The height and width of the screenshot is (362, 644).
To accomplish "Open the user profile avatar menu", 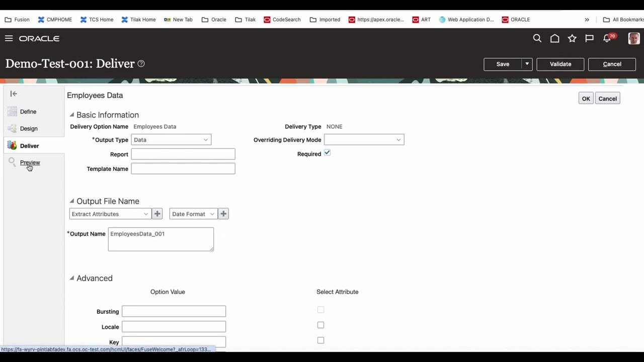I will coord(634,38).
